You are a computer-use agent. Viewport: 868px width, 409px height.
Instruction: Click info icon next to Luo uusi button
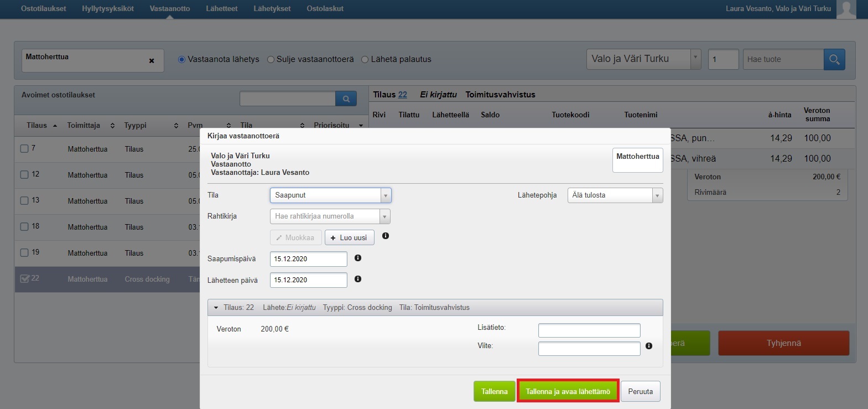tap(386, 236)
